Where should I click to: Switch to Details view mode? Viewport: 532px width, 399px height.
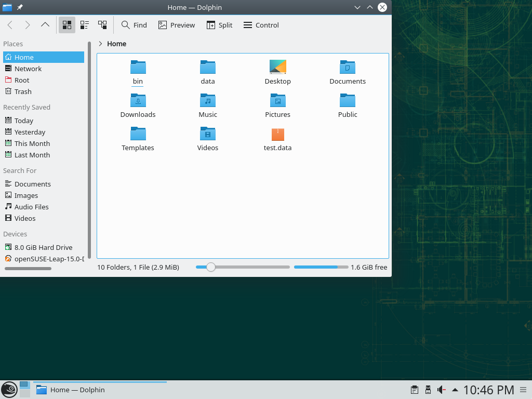(x=102, y=25)
